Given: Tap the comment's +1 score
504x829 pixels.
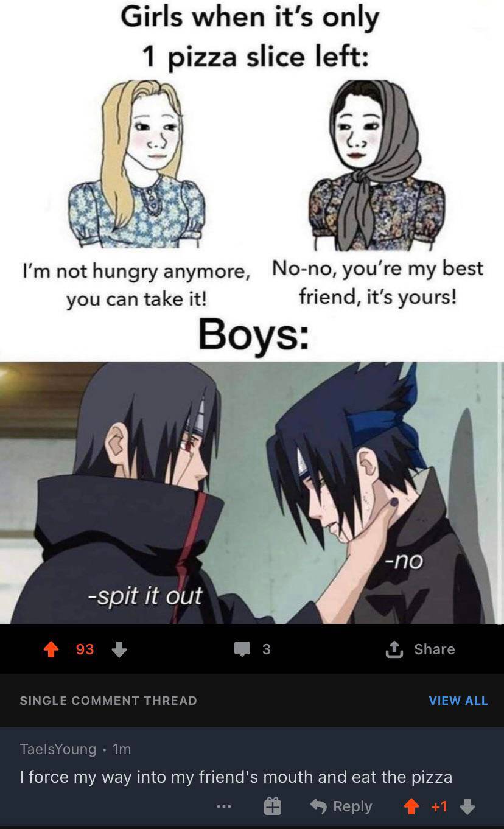Looking at the screenshot, I should point(439,806).
